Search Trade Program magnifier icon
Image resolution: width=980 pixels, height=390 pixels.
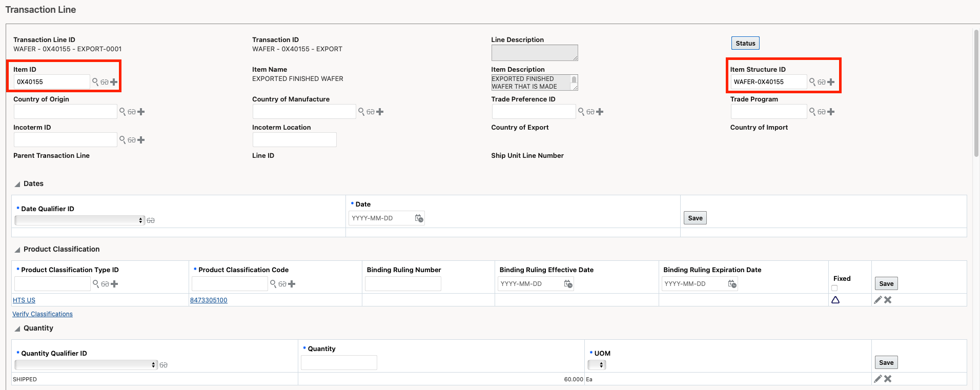coord(812,111)
